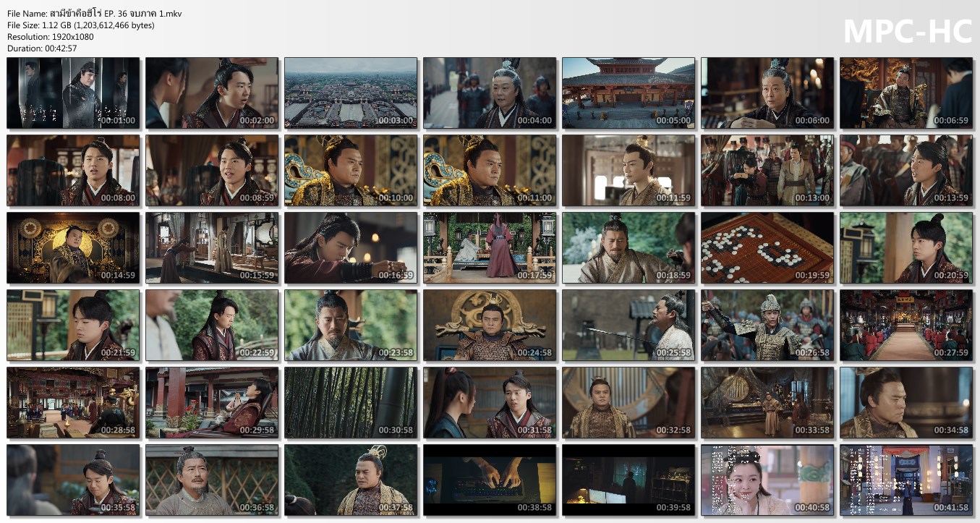Select the thumbnail stamped 00:28:58
This screenshot has height=523, width=980.
click(x=73, y=403)
